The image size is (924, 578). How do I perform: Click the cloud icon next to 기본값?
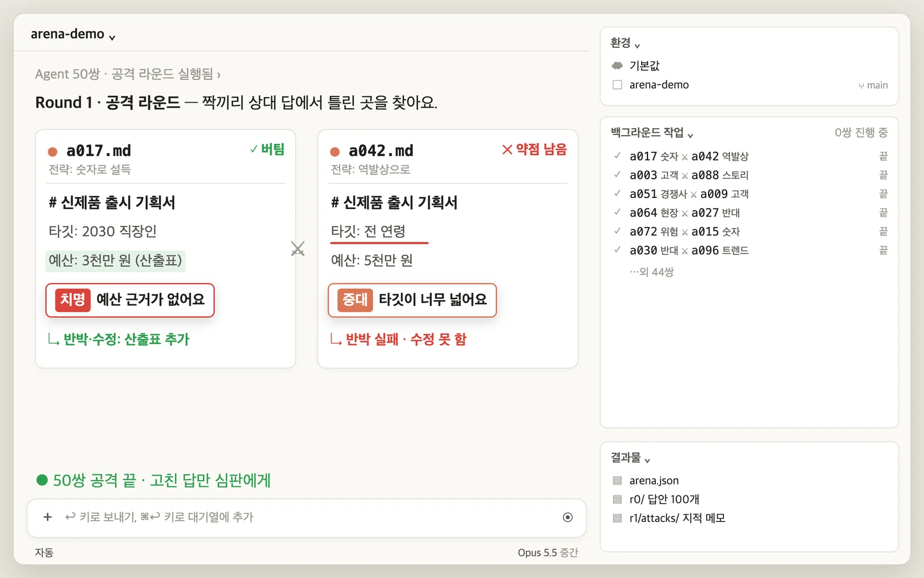pos(617,65)
